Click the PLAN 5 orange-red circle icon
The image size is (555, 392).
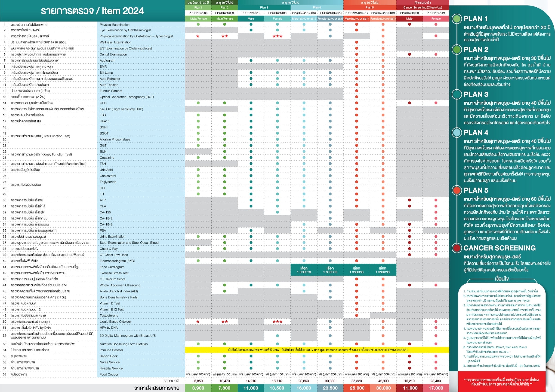(x=457, y=190)
